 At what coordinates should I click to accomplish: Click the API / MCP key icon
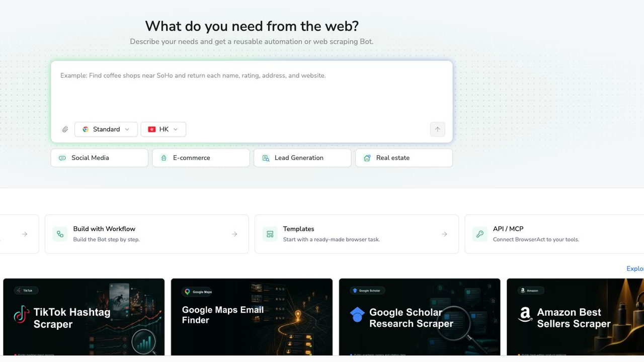[x=480, y=234]
